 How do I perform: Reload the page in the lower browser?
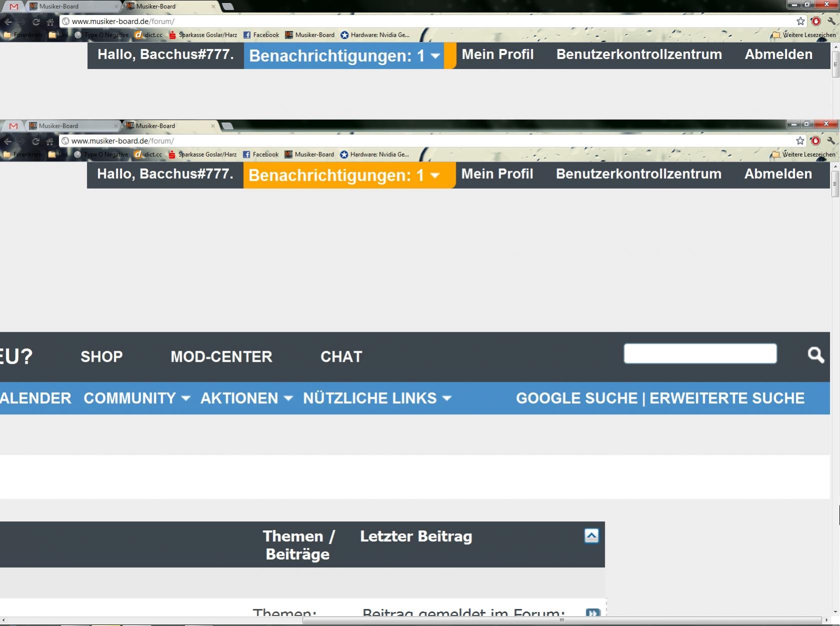coord(36,141)
